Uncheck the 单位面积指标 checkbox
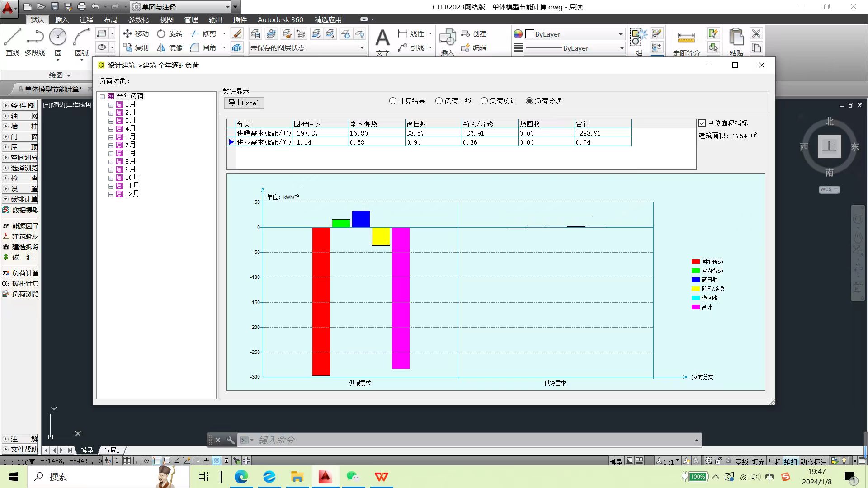This screenshot has width=868, height=488. (x=702, y=123)
